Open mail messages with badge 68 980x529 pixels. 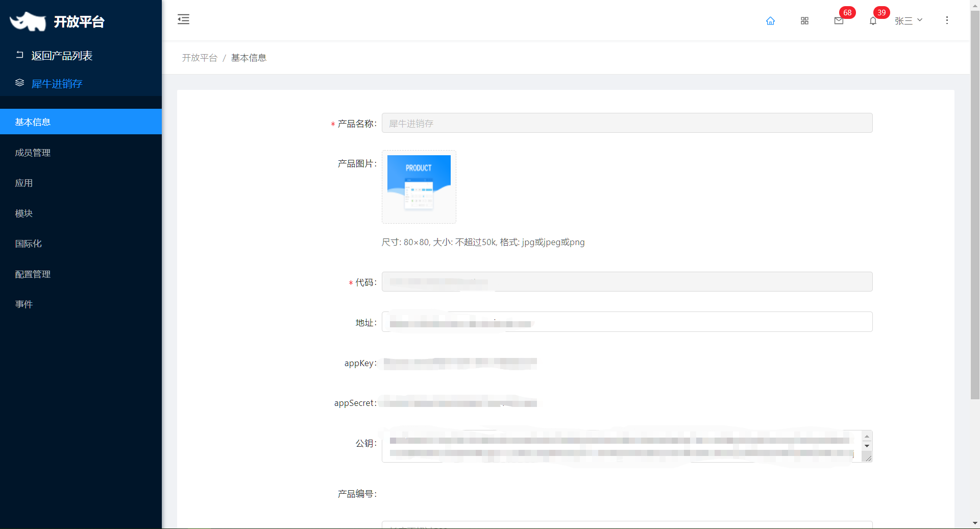(x=839, y=20)
